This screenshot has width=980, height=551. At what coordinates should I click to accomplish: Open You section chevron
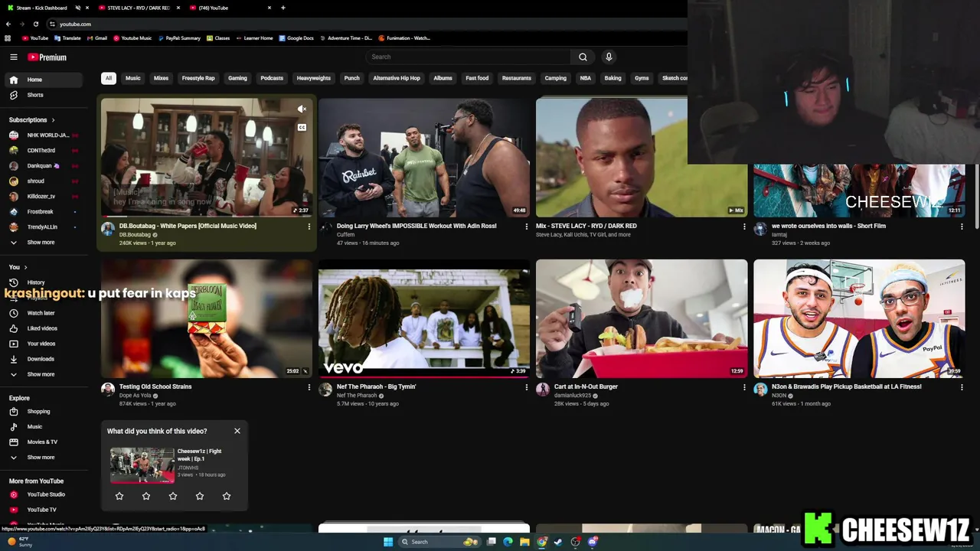[25, 267]
